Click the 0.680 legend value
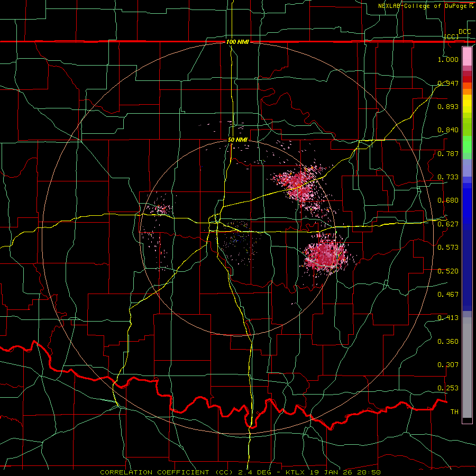476x476 pixels. point(448,200)
